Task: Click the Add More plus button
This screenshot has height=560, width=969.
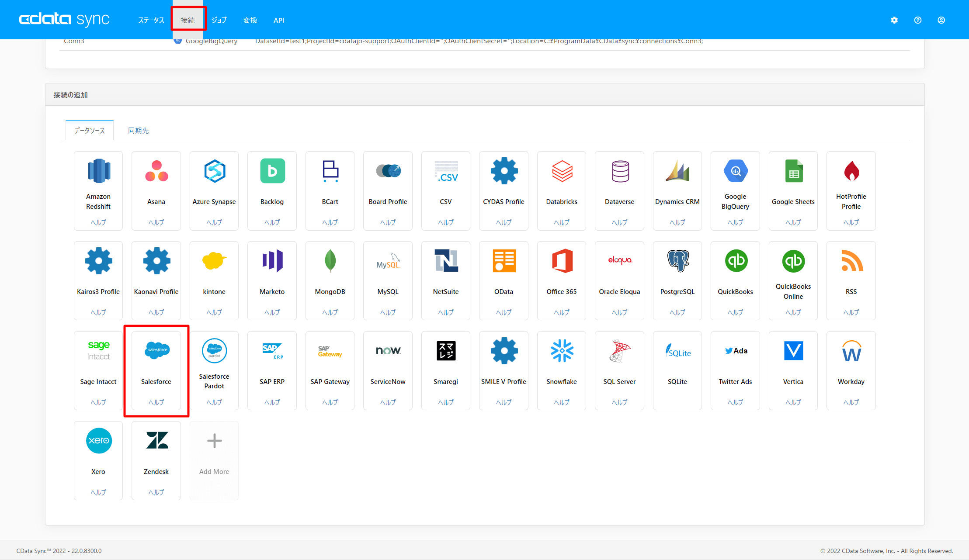Action: (x=214, y=441)
